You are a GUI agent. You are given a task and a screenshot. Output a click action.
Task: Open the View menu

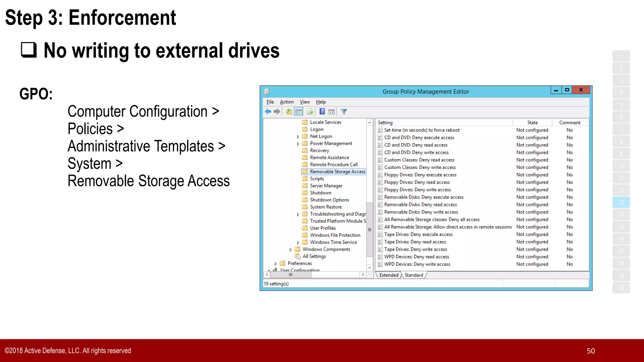click(x=305, y=102)
